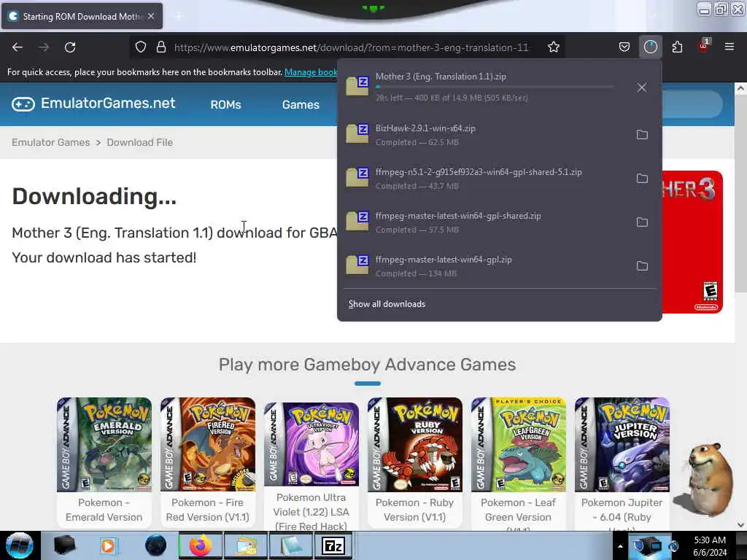
Task: Click the Emulator Games breadcrumb link
Action: [50, 142]
